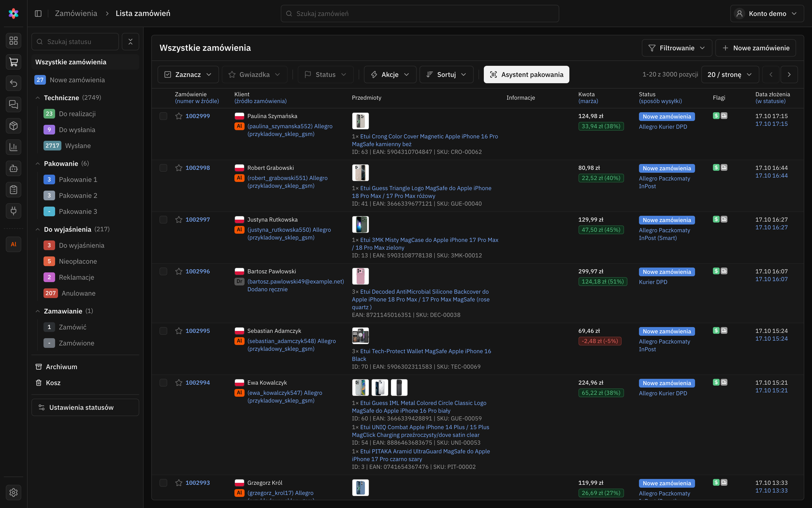The height and width of the screenshot is (508, 812).
Task: Open Ustawienia statusów
Action: (85, 407)
